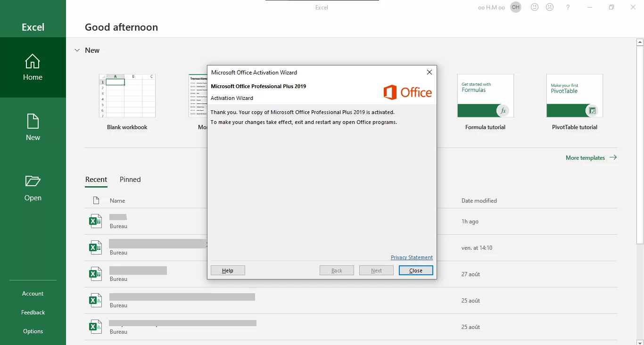Open the PivotTable tutorial template
644x345 pixels.
pos(575,102)
